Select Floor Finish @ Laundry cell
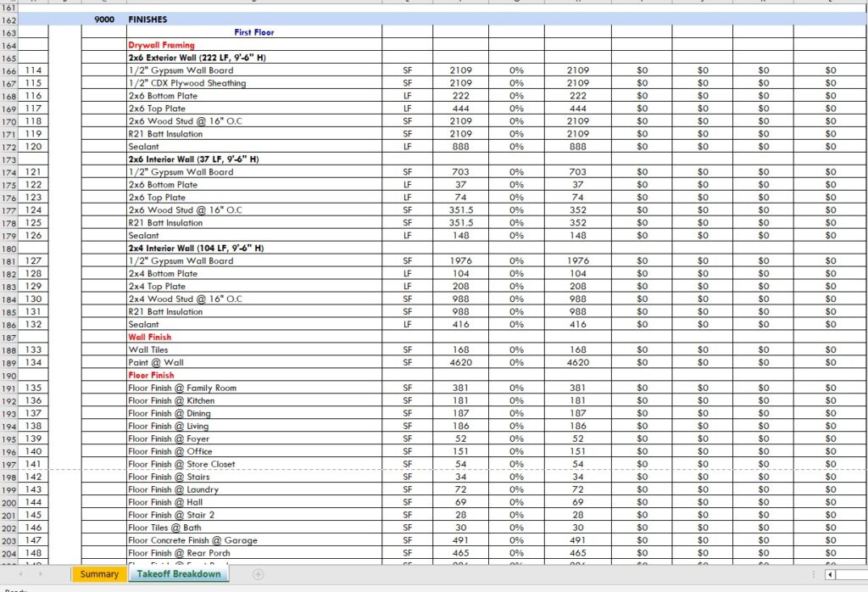The width and height of the screenshot is (868, 592). (x=254, y=489)
